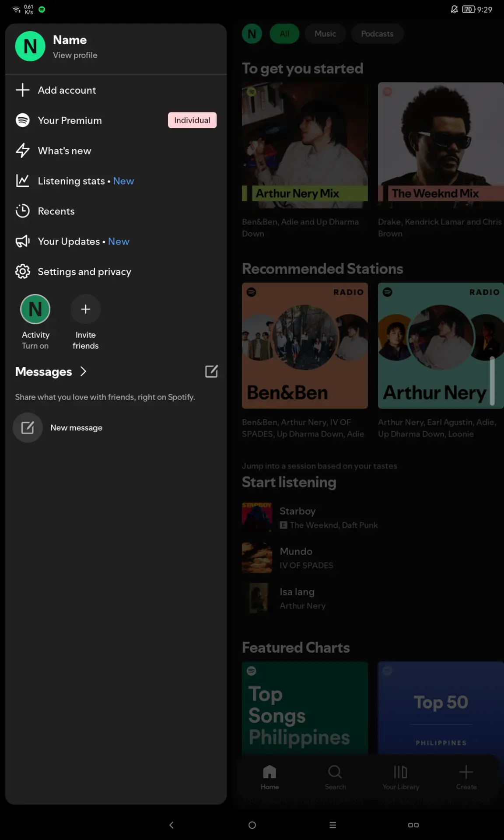The width and height of the screenshot is (504, 840).
Task: Tap the Mundo album art thumbnail
Action: click(257, 558)
